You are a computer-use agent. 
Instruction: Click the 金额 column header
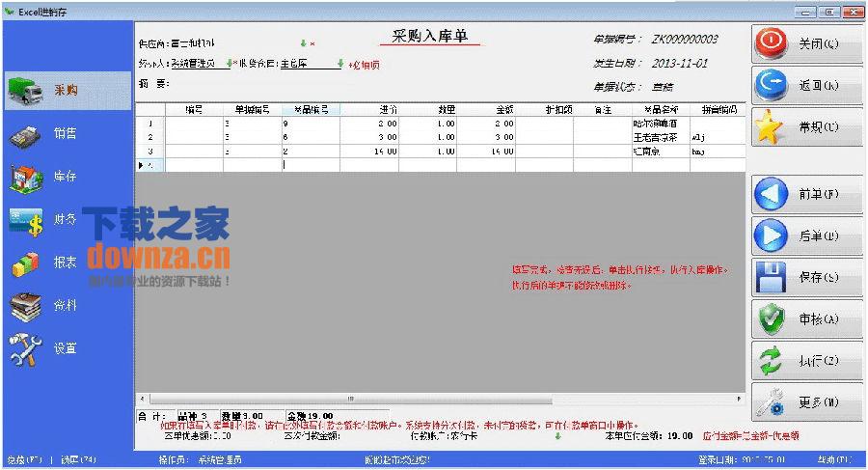click(486, 110)
